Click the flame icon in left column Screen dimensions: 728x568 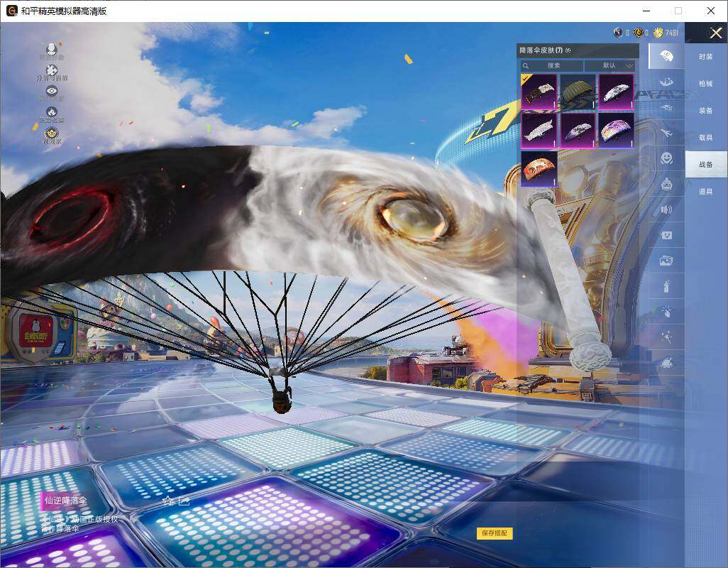52,112
